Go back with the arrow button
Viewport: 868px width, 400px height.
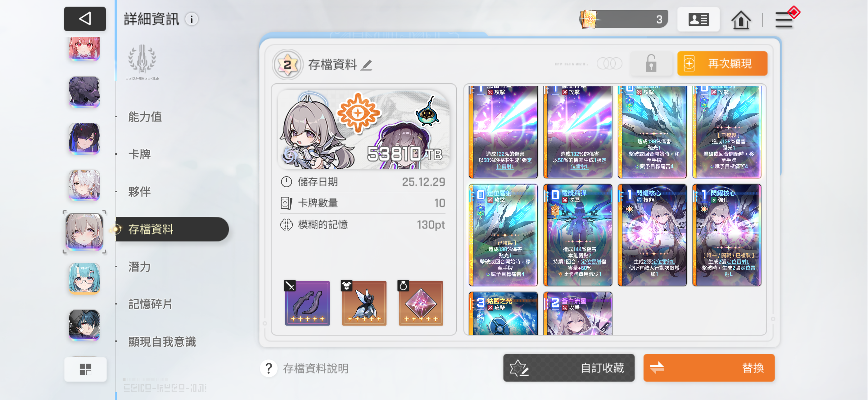point(84,19)
